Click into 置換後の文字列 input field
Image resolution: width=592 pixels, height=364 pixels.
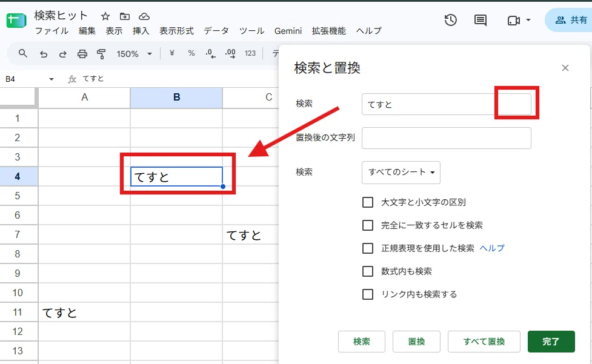446,137
